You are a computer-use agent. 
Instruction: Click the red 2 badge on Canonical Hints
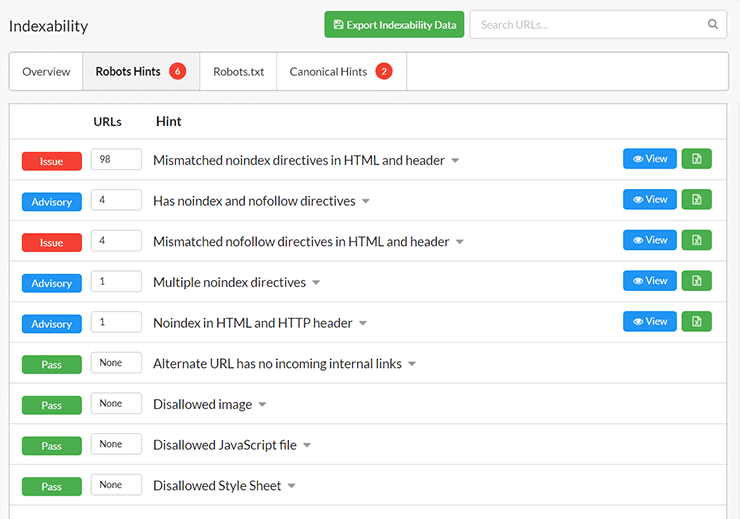coord(384,71)
